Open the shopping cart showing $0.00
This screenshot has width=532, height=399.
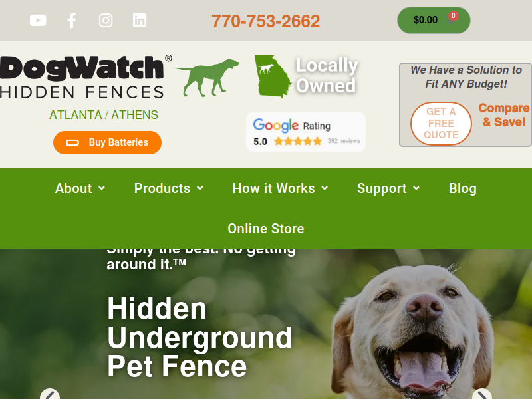click(434, 20)
